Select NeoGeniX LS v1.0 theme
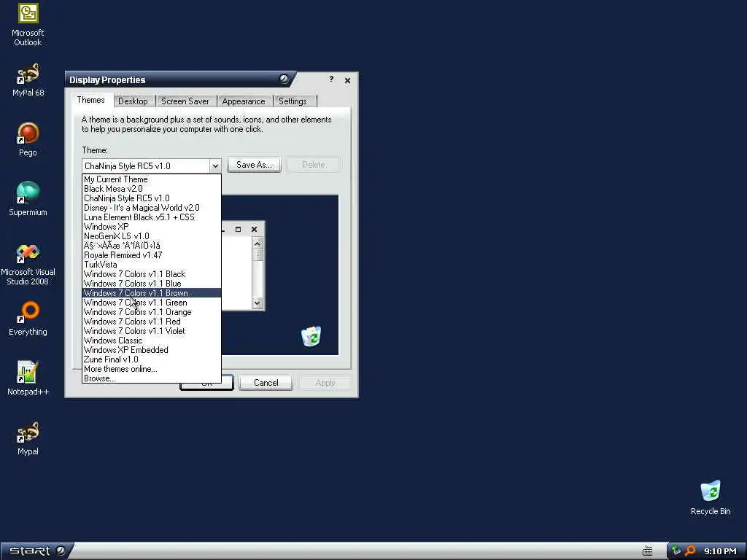This screenshot has height=560, width=747. coord(152,236)
